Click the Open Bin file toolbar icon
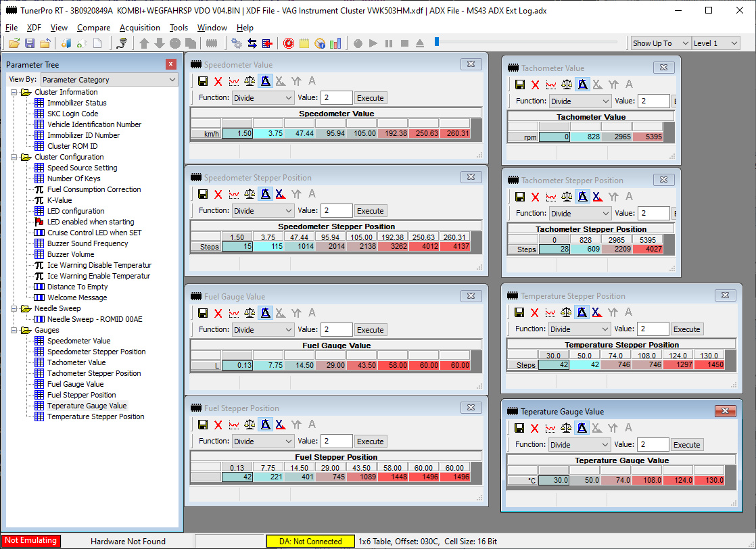 (14, 43)
